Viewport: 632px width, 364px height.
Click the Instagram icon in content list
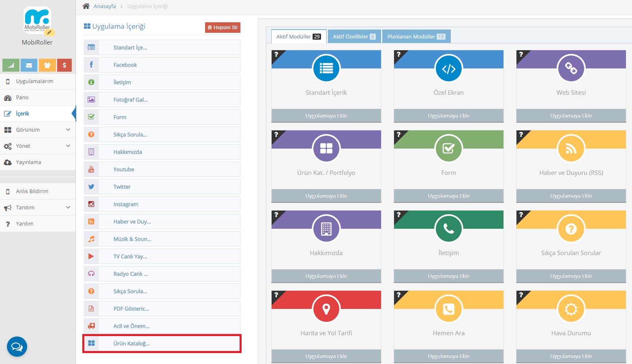(91, 204)
